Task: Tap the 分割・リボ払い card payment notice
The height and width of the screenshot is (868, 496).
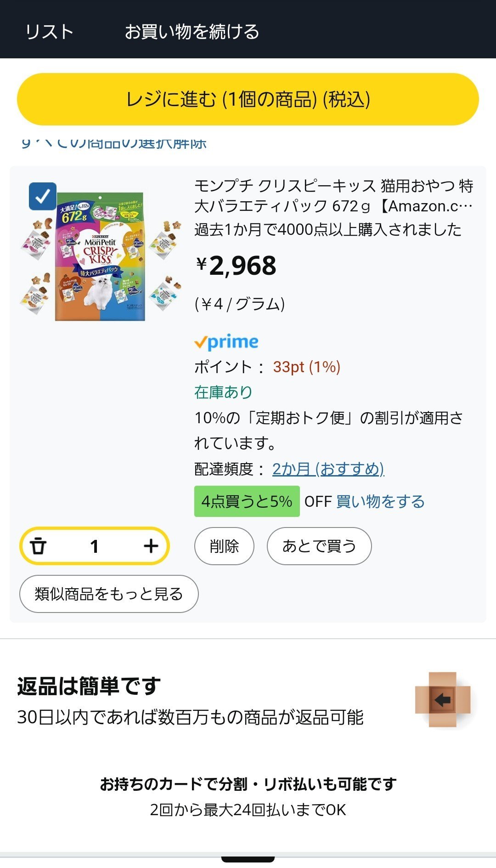Action: coord(248,784)
